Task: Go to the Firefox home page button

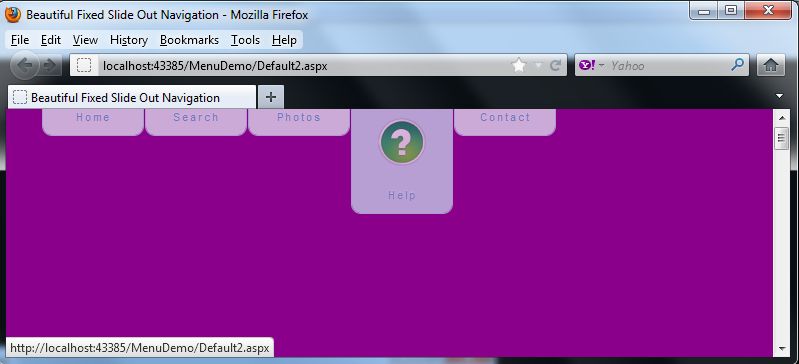Action: [770, 65]
